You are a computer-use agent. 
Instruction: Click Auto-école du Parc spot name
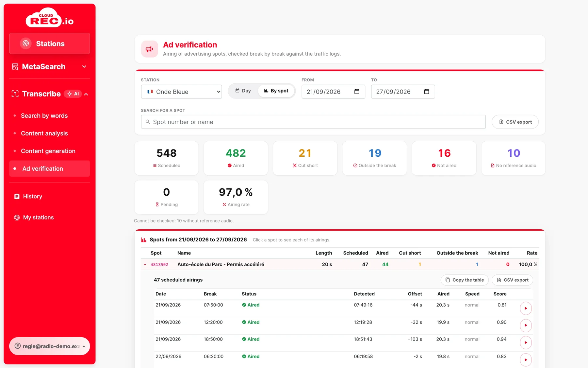point(220,264)
